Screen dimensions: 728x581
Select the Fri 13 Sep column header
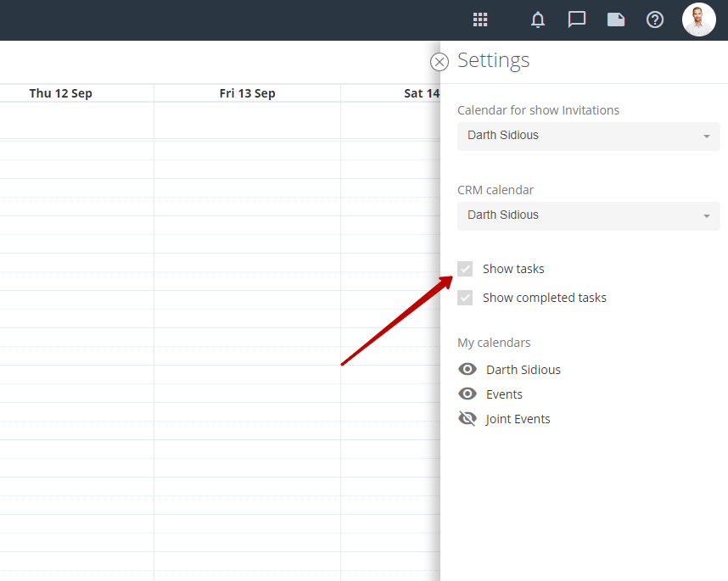pos(247,93)
